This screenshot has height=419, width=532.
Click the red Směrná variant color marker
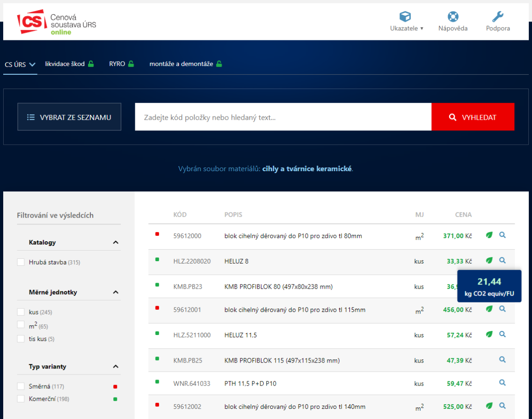(x=115, y=386)
